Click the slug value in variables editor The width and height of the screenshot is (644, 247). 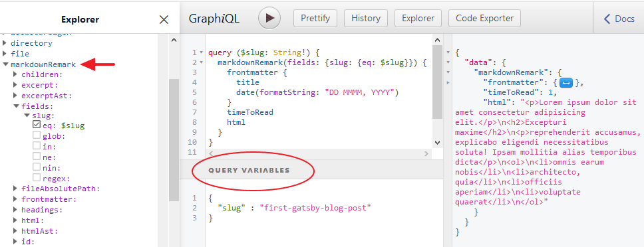(x=315, y=208)
